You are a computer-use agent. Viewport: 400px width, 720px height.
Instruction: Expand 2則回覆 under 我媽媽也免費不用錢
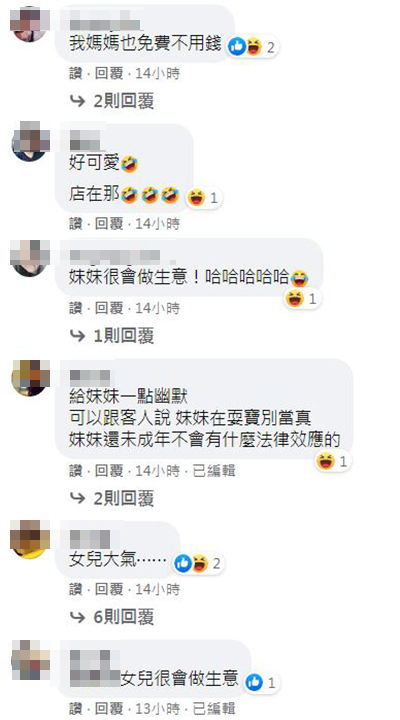(113, 101)
